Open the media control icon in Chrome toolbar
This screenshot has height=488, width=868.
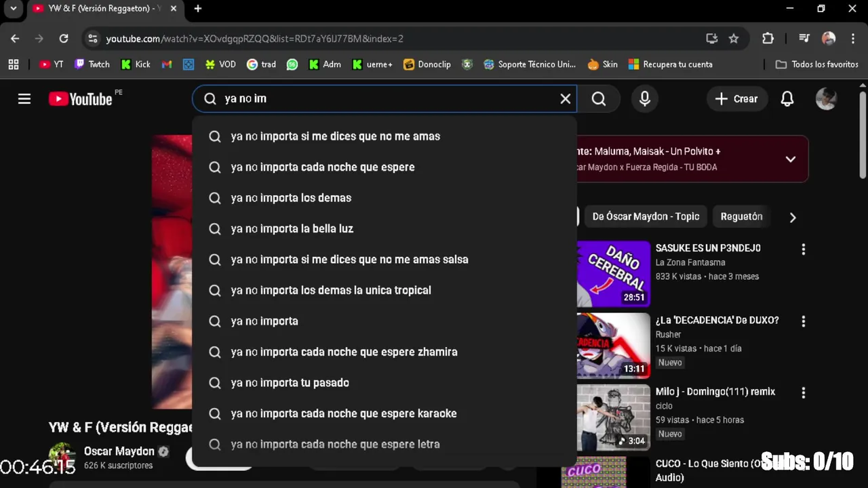click(804, 39)
